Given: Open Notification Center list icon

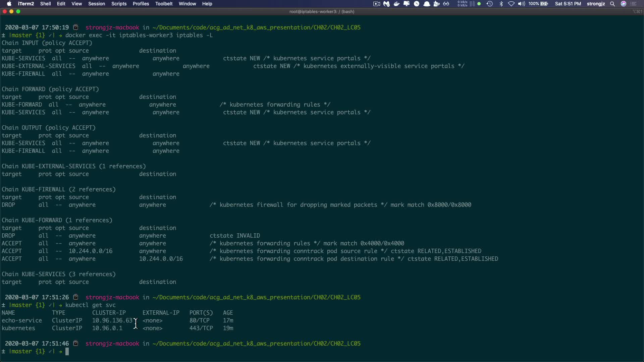Looking at the screenshot, I should point(634,4).
